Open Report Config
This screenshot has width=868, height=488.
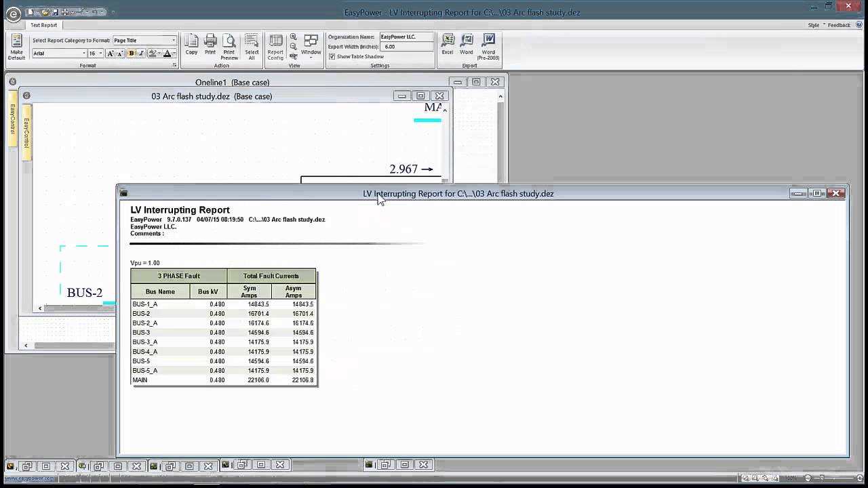[x=275, y=47]
